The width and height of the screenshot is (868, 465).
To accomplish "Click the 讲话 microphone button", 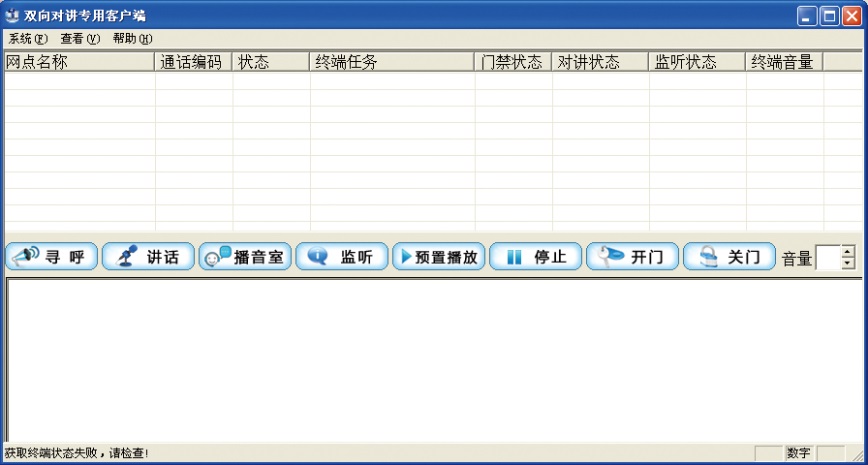I will [x=148, y=256].
